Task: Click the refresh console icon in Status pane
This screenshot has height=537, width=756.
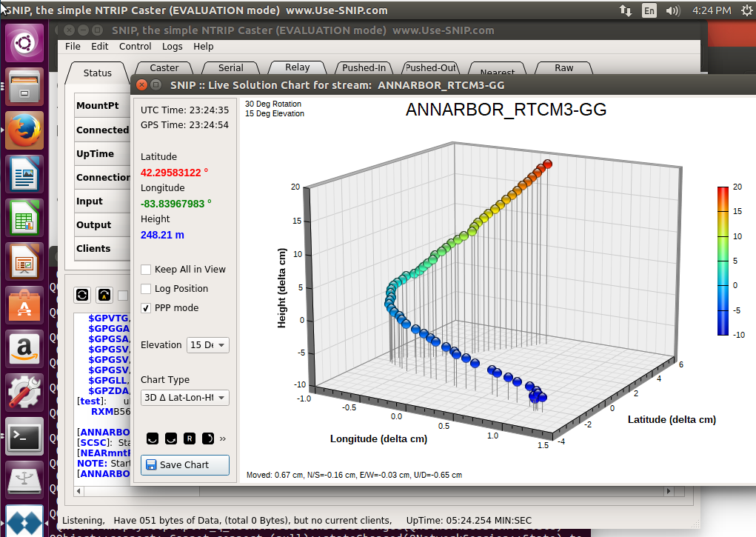Action: point(82,295)
